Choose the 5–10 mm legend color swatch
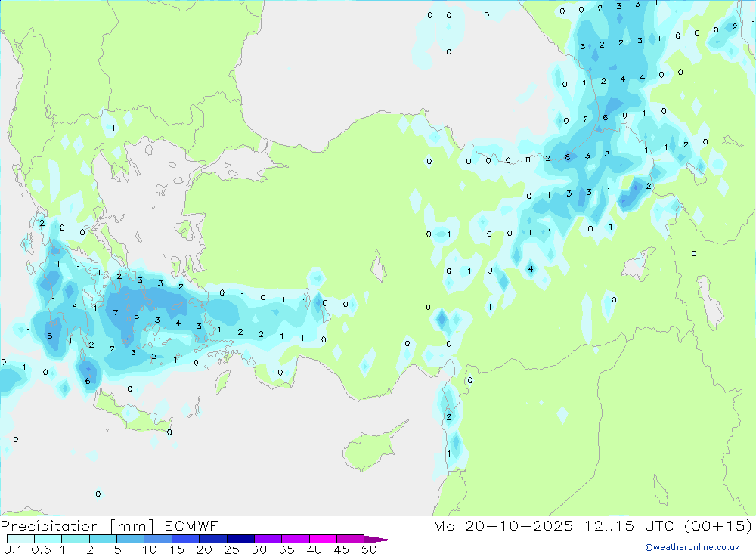756x554 pixels. (131, 539)
